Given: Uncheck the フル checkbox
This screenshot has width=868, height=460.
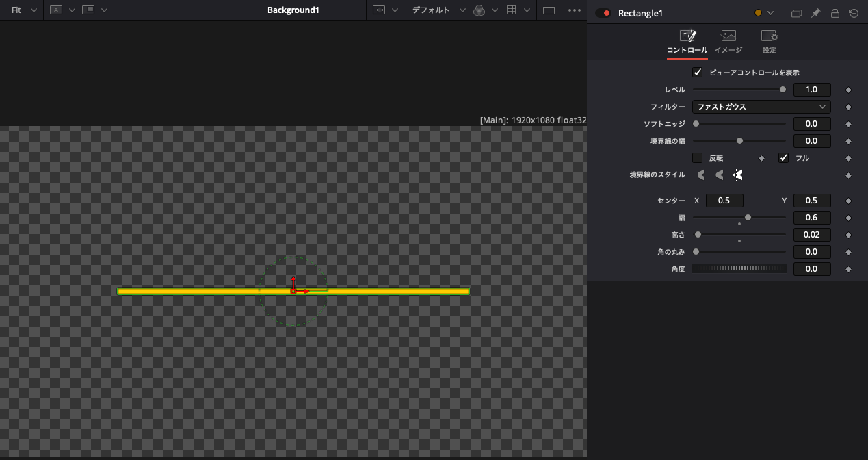Looking at the screenshot, I should click(x=784, y=158).
